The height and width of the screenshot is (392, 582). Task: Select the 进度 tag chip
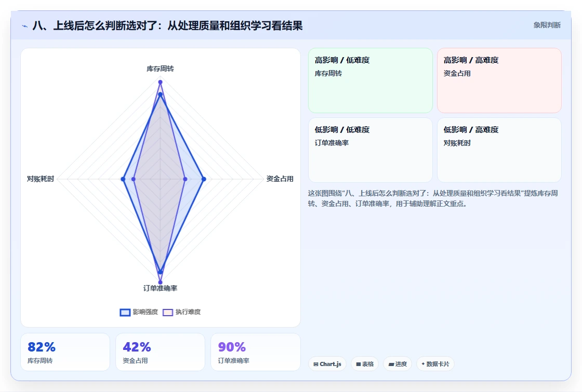(x=398, y=364)
